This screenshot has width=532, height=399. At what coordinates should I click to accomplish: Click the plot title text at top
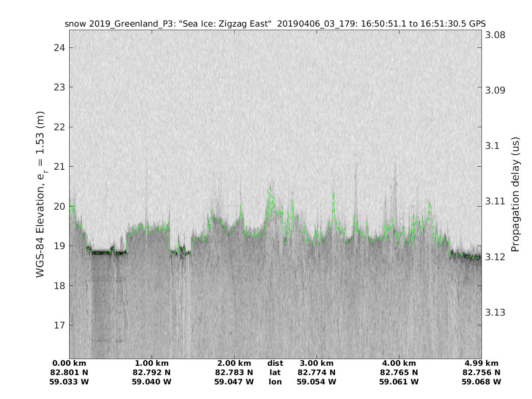click(x=275, y=24)
